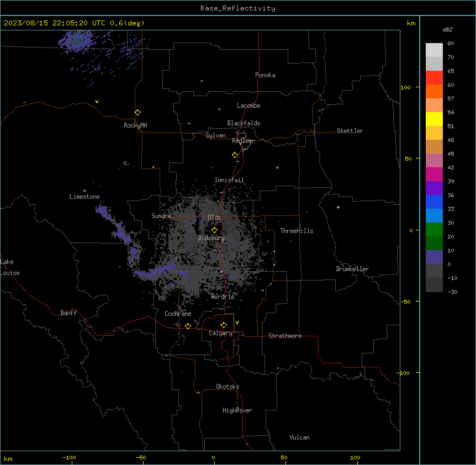Viewport: 476px width, 465px height.
Task: Click the yellow diamond marker above RockyMH
Action: point(138,113)
